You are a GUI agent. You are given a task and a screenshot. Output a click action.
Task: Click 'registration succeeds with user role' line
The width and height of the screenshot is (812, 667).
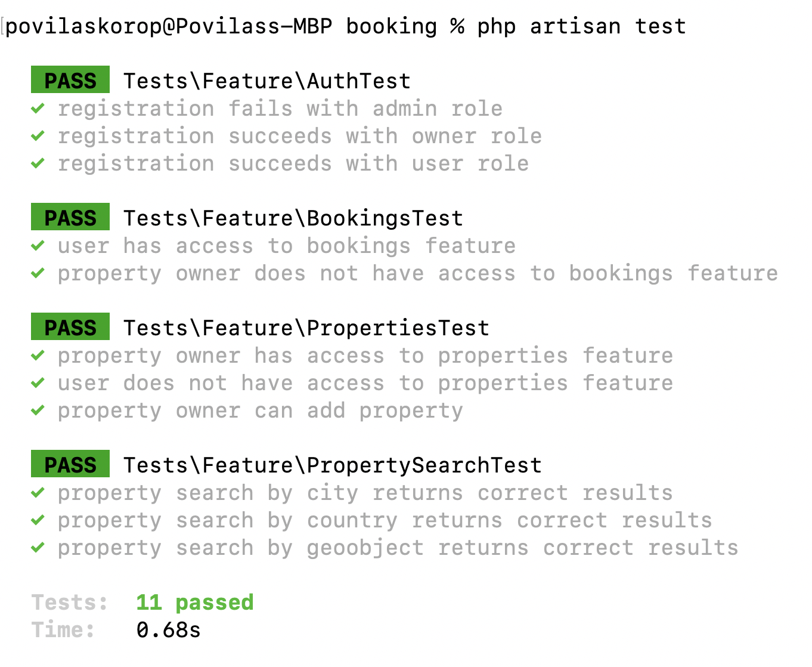[293, 163]
